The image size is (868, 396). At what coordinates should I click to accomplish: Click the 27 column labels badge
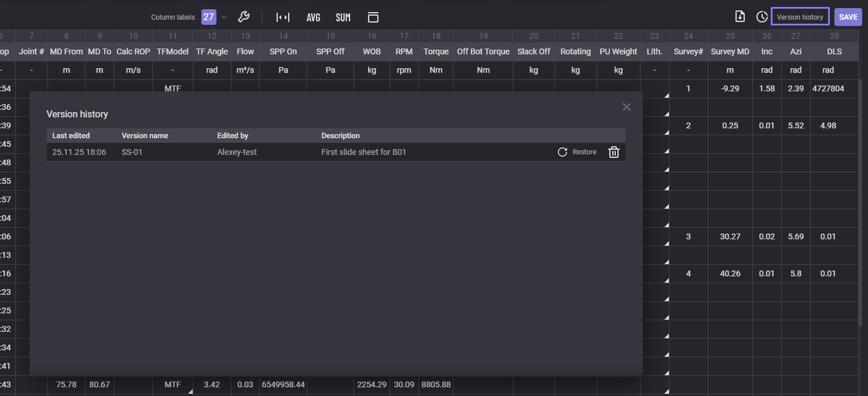click(x=208, y=17)
